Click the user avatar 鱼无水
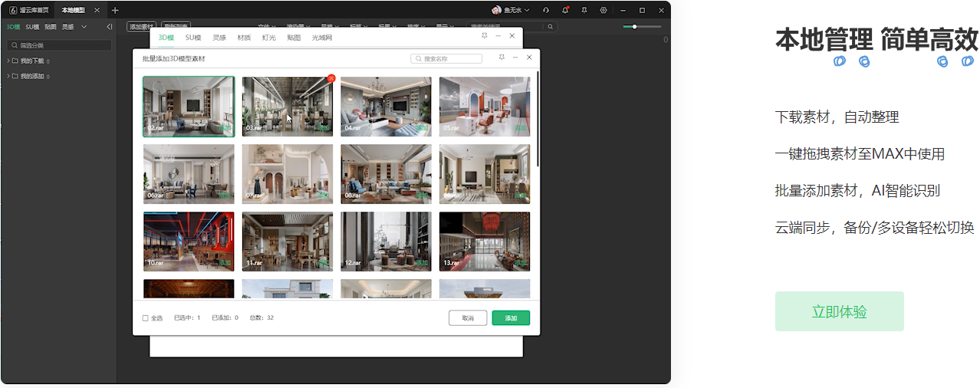This screenshot has width=980, height=388. click(x=496, y=10)
